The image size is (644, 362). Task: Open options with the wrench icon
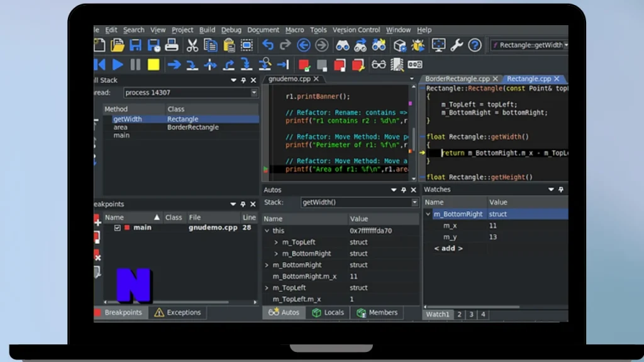[x=457, y=45]
